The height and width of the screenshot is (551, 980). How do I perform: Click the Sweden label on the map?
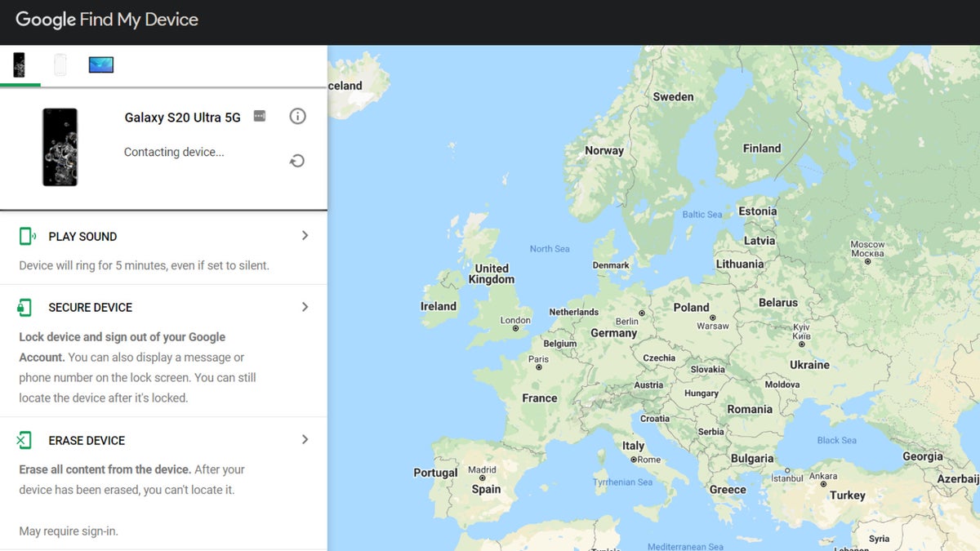click(x=674, y=96)
